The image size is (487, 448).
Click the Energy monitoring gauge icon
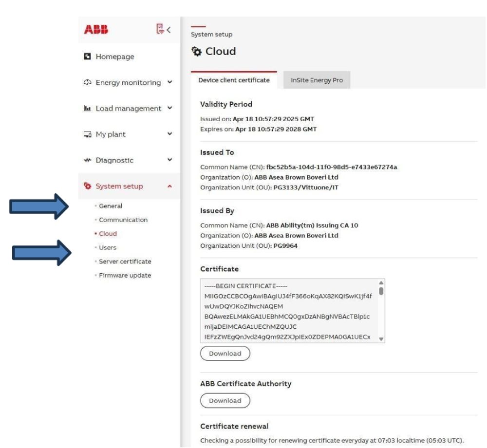pos(88,82)
